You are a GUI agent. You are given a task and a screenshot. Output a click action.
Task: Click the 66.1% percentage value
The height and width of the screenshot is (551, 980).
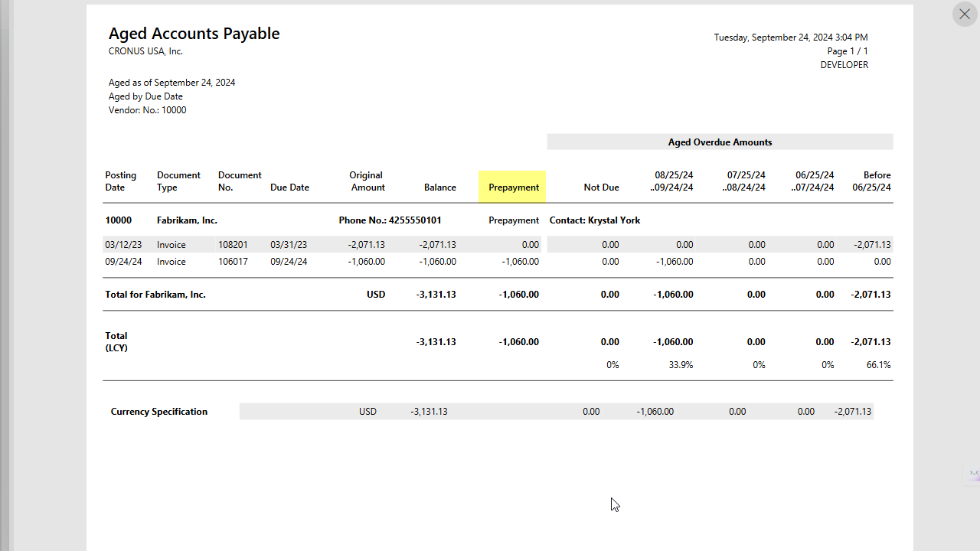point(878,364)
